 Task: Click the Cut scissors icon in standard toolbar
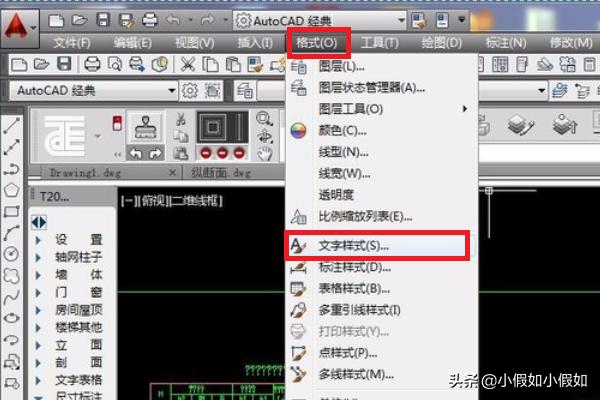188,64
